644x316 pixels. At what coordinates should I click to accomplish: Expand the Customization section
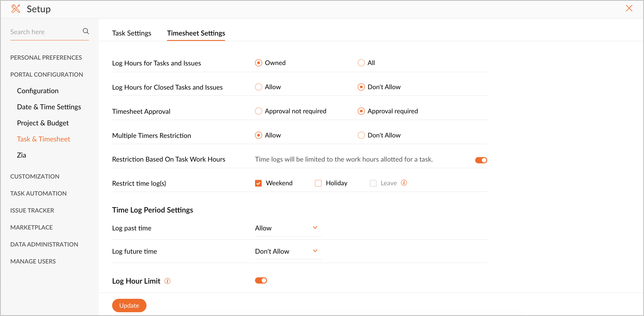35,176
